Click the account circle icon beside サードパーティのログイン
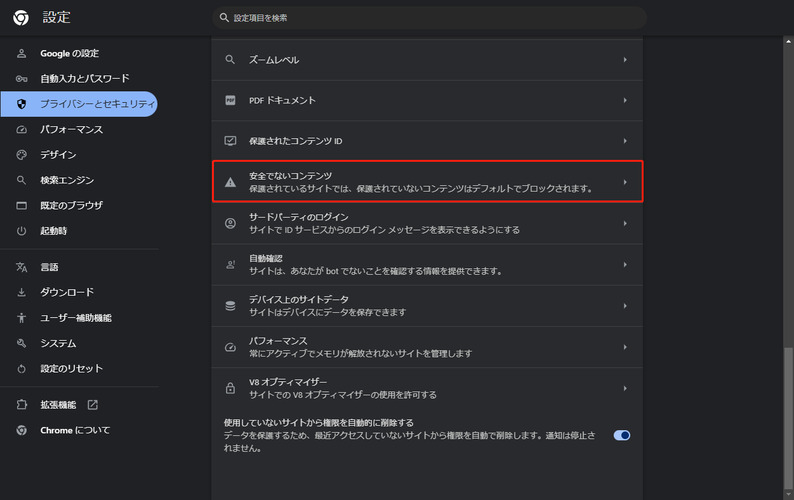794x500 pixels. tap(230, 223)
